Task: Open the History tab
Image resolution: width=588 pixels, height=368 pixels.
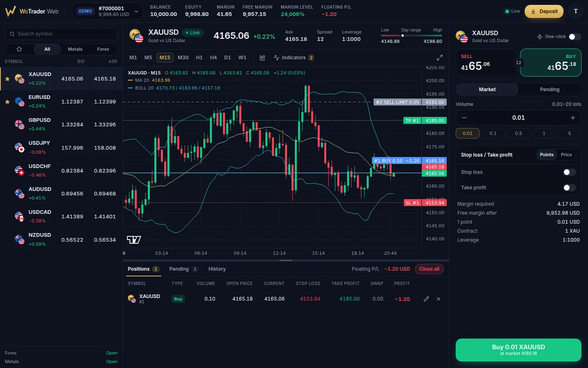Action: coord(217,269)
